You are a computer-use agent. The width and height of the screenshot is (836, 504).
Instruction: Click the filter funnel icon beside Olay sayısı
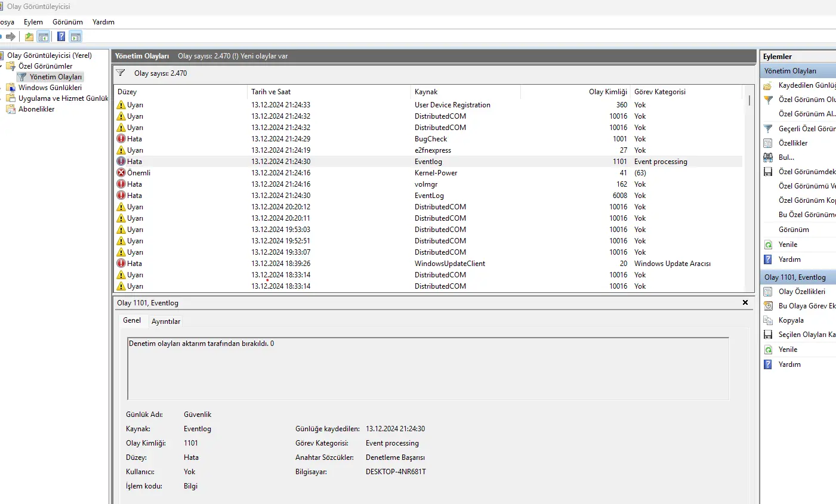pyautogui.click(x=121, y=73)
